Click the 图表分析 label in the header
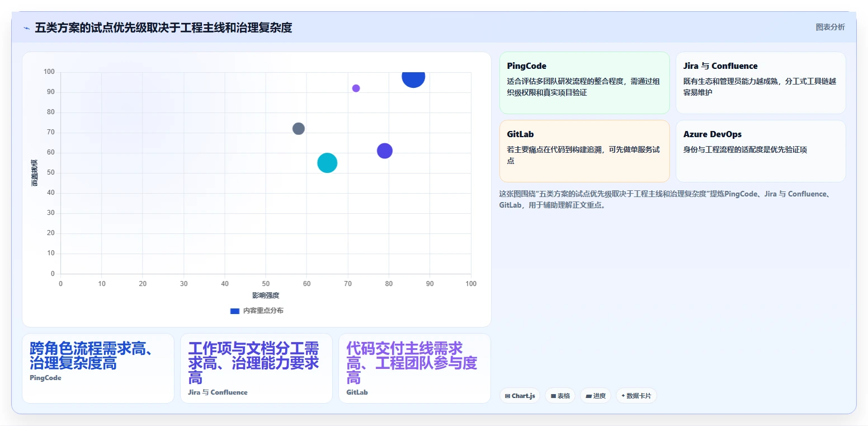The image size is (868, 426). pos(830,27)
